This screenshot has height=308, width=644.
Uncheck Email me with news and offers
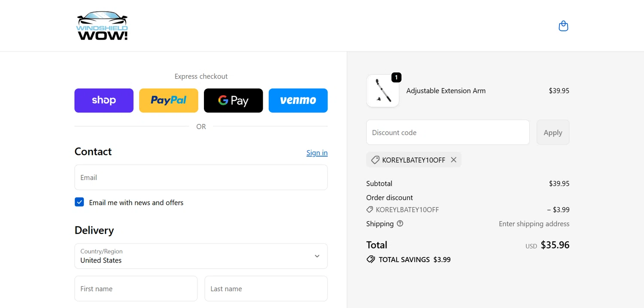click(x=79, y=202)
